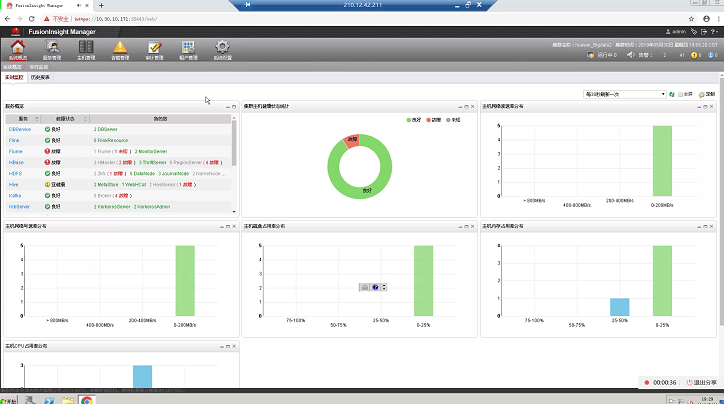This screenshot has width=724, height=404.
Task: Open File Explorer folder in taskbar
Action: pyautogui.click(x=68, y=400)
